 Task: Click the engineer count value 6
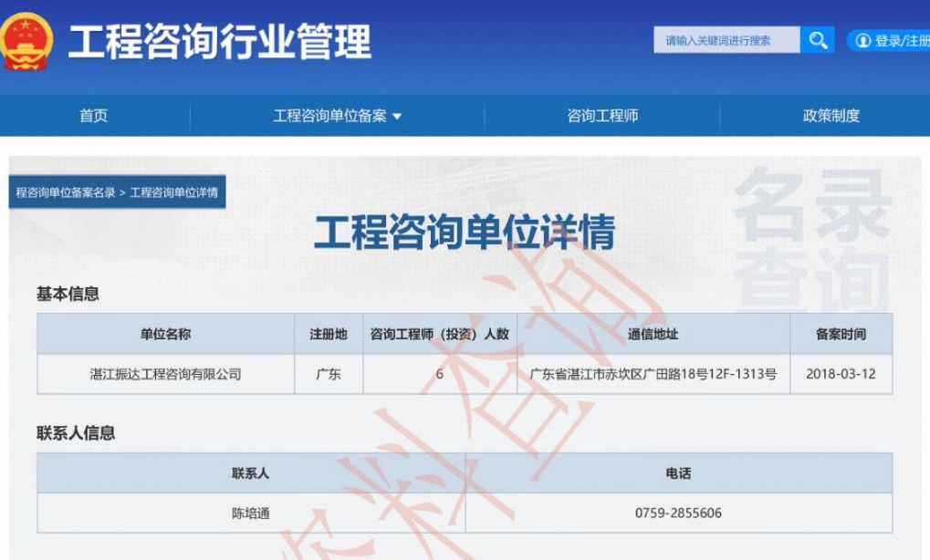440,374
